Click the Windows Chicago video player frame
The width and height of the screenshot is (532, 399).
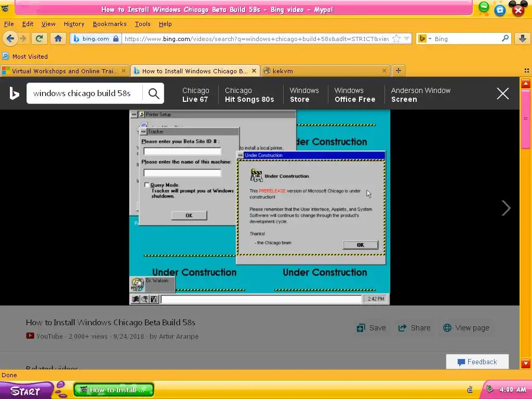pos(260,207)
